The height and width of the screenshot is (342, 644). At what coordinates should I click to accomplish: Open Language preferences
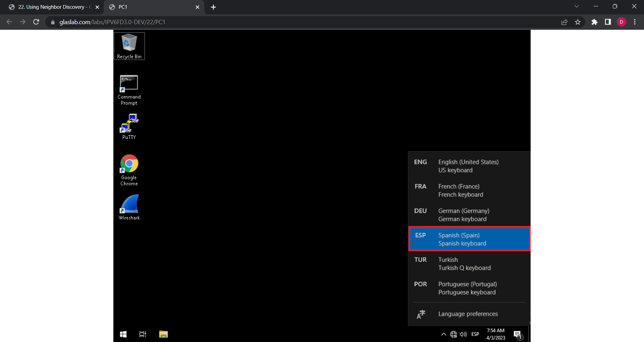pyautogui.click(x=468, y=314)
